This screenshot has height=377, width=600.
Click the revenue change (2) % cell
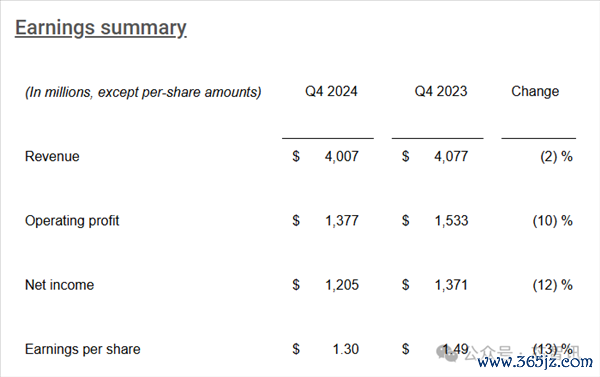556,157
